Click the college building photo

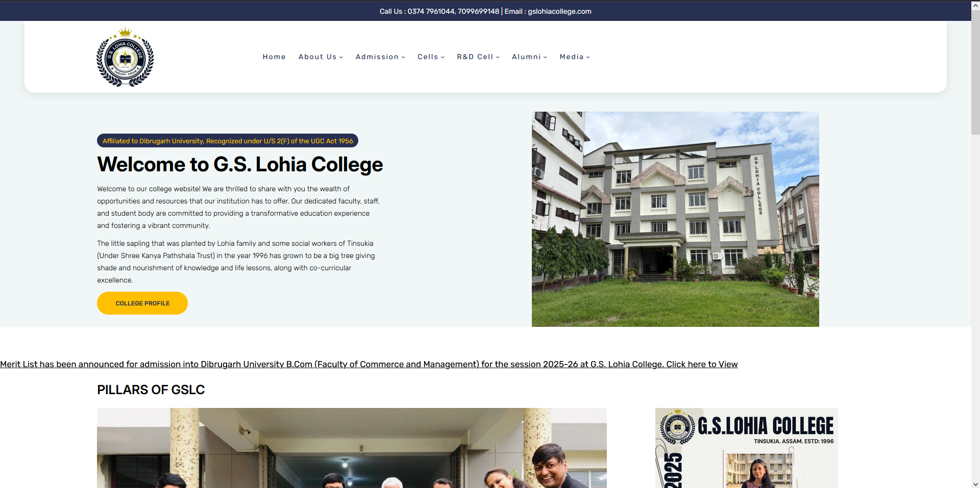pyautogui.click(x=675, y=219)
